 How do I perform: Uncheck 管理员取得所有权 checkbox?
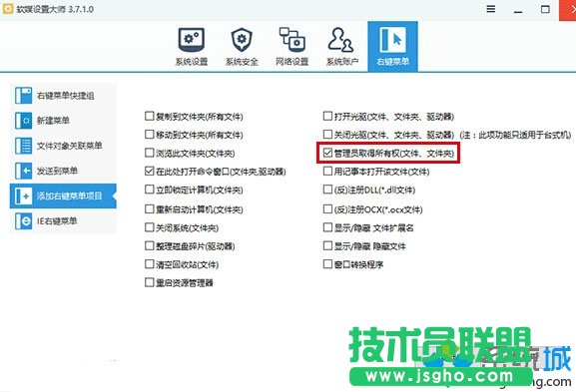click(x=327, y=153)
